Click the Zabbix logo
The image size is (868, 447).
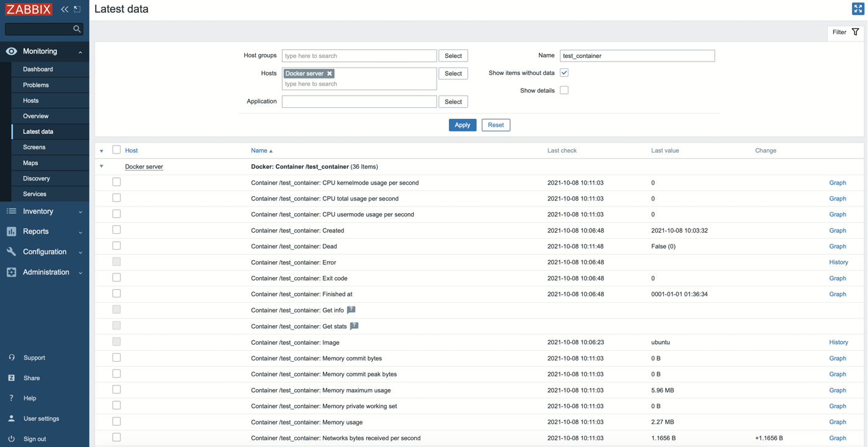(29, 9)
